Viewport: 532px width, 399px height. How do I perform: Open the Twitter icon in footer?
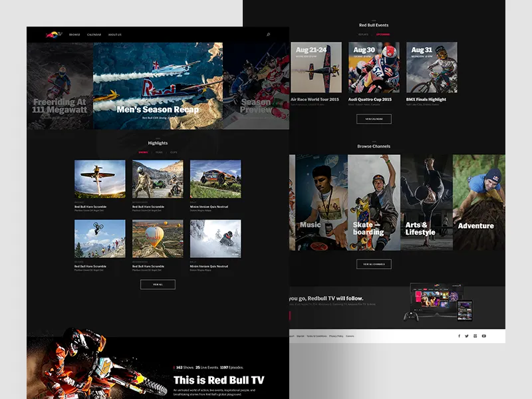tap(467, 336)
